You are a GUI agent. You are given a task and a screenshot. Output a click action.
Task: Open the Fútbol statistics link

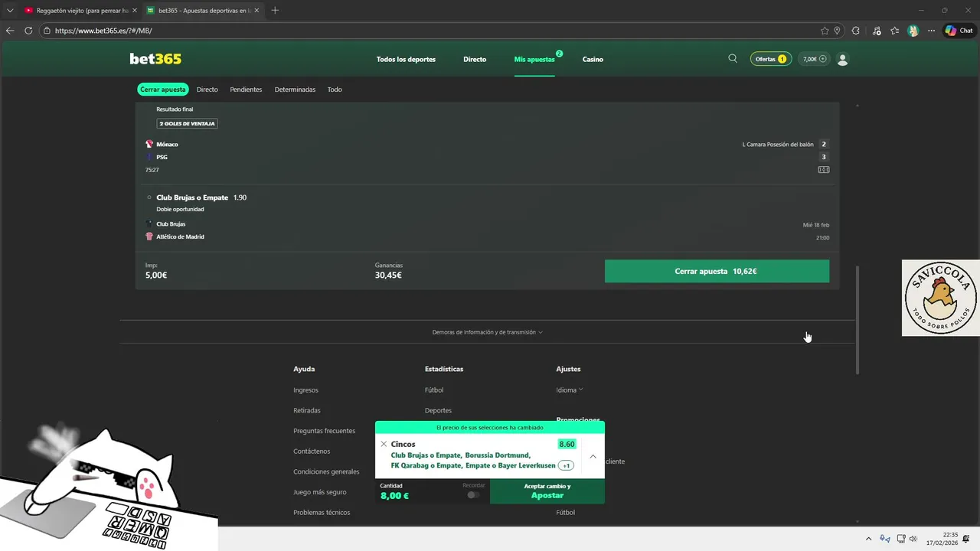click(x=434, y=390)
